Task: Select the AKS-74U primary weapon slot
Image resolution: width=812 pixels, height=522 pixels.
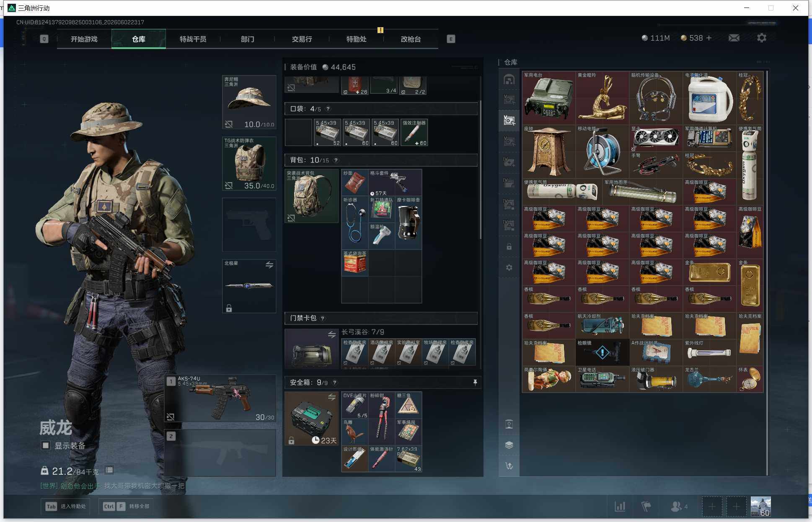Action: (x=220, y=398)
